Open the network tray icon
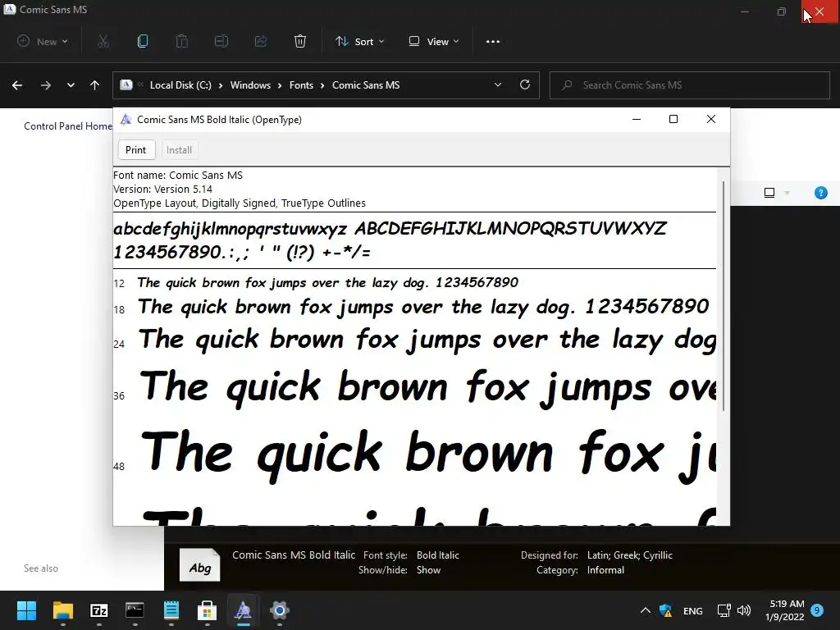Viewport: 840px width, 630px height. (x=724, y=610)
